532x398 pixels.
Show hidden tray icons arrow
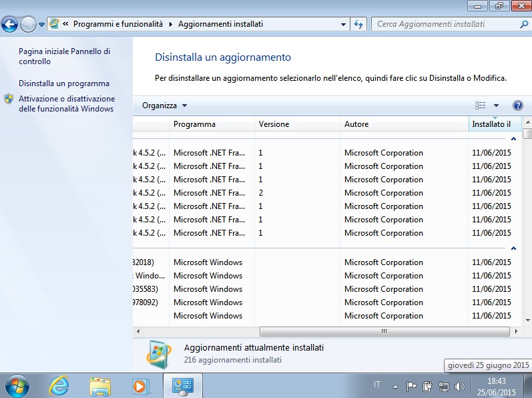point(395,386)
